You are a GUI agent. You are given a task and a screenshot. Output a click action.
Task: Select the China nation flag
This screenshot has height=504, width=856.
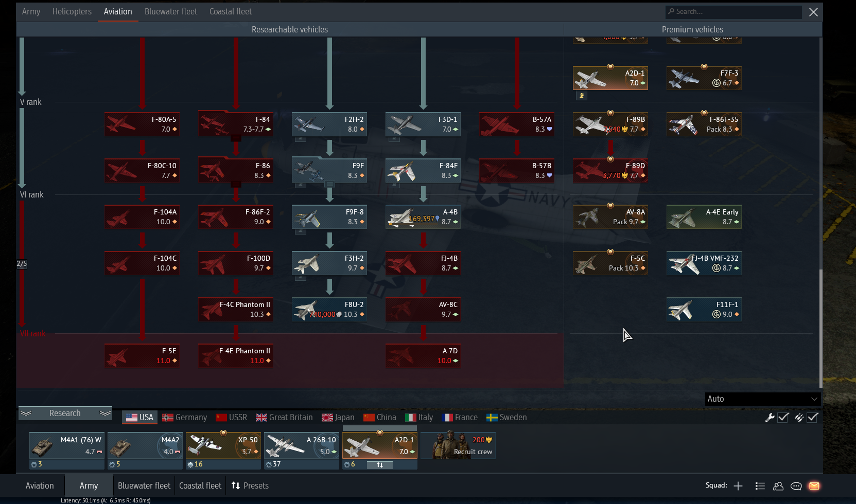[380, 418]
